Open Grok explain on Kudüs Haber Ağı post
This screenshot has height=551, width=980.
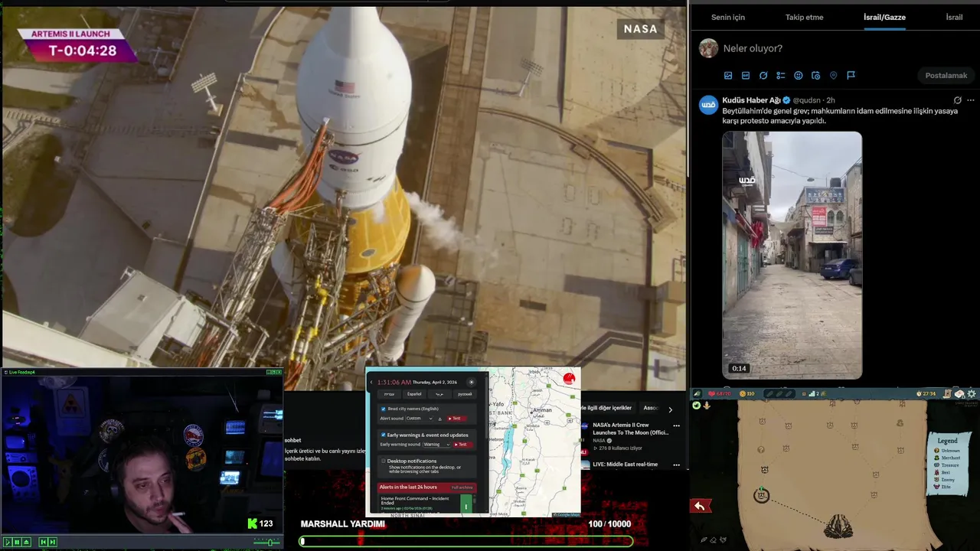[957, 100]
